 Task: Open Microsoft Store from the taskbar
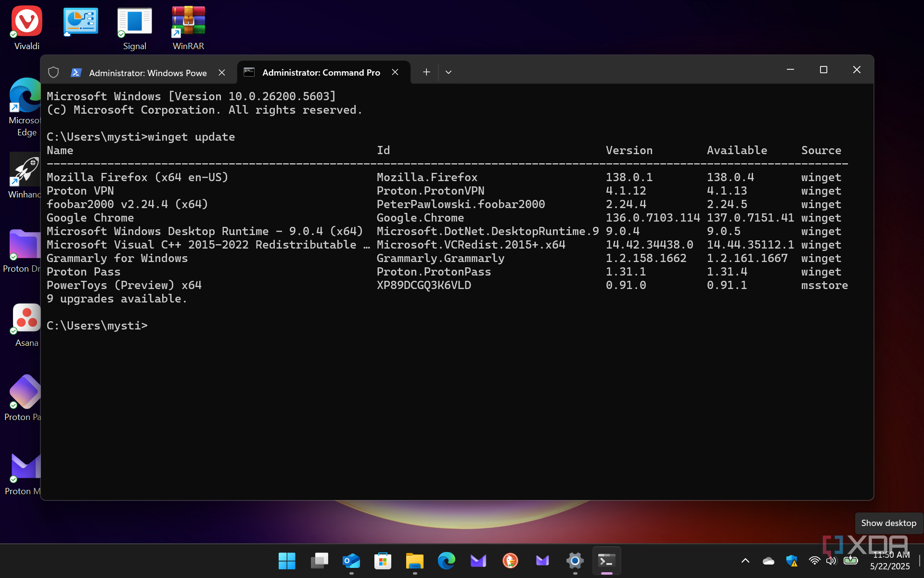pos(383,561)
